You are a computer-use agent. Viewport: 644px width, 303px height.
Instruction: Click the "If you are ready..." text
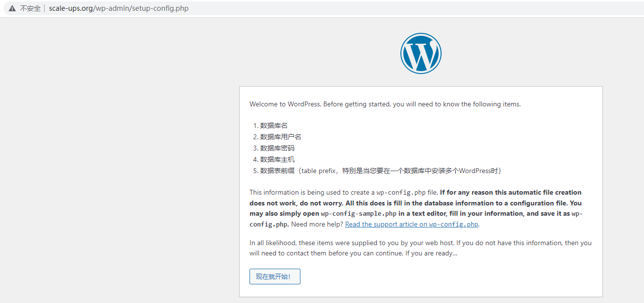click(x=431, y=253)
